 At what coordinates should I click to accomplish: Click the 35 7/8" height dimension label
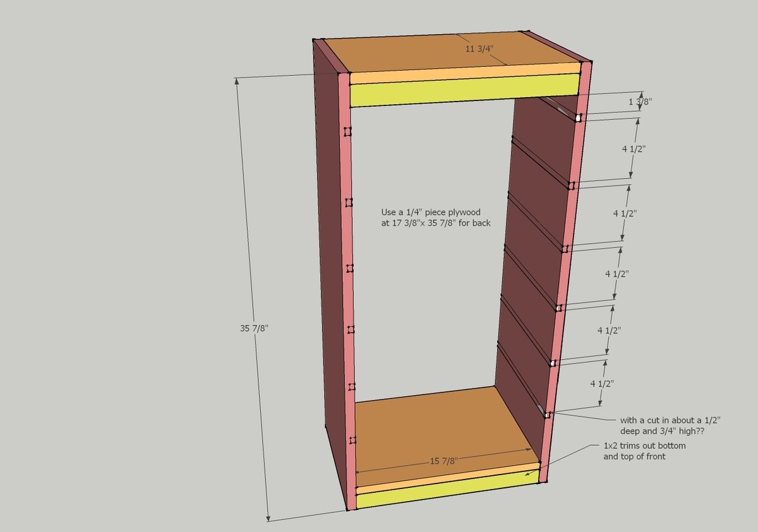[254, 328]
